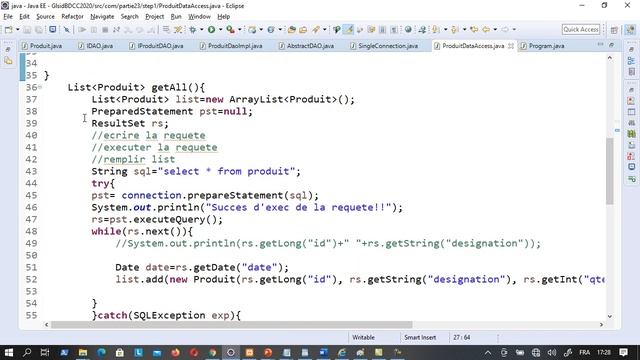Open the Windows Start menu
The image size is (640, 360).
tap(9, 352)
